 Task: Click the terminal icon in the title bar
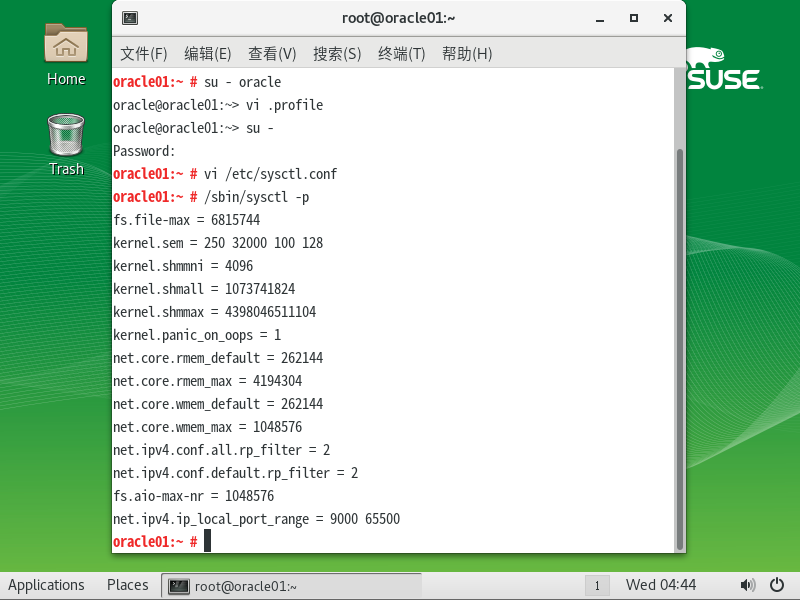(x=130, y=18)
